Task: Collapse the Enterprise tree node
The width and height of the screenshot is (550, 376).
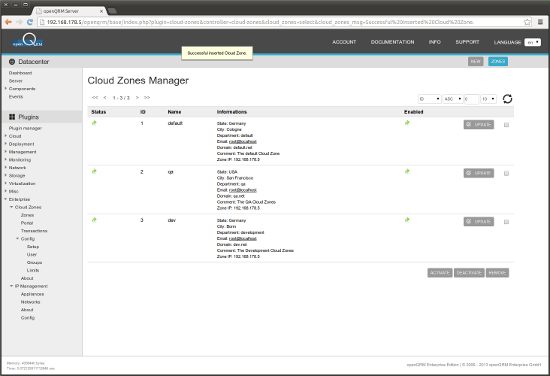Action: coord(6,199)
